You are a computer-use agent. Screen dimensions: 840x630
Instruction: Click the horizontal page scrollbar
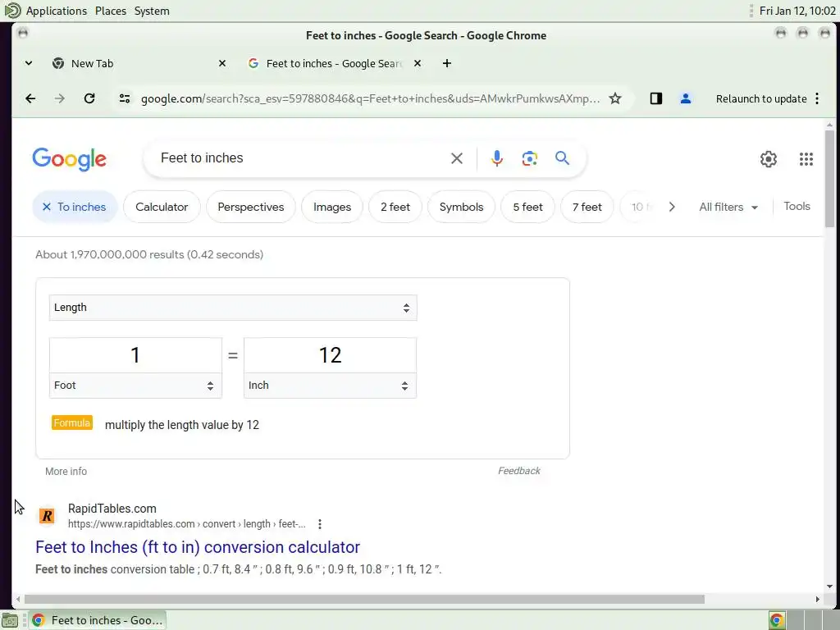364,599
